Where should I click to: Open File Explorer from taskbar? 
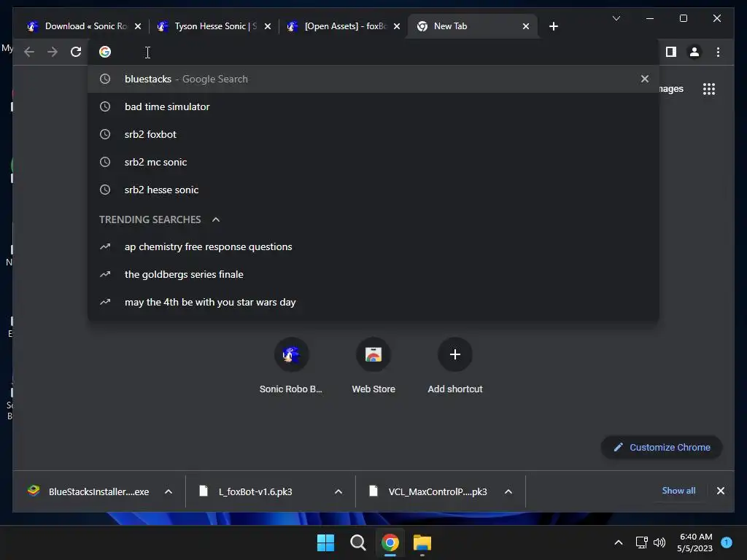point(422,542)
